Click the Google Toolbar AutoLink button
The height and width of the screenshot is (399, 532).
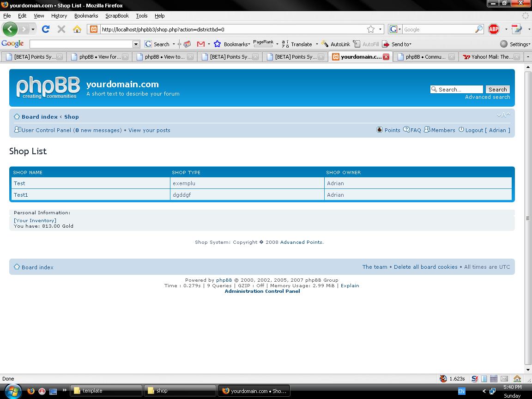click(336, 44)
